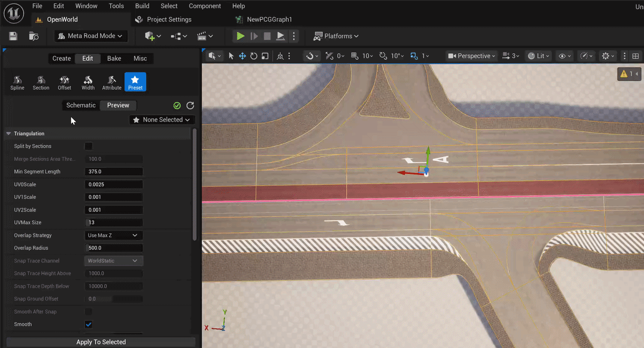Click the UVMax Size slider field
Screen dimensions: 644x348
(113, 222)
